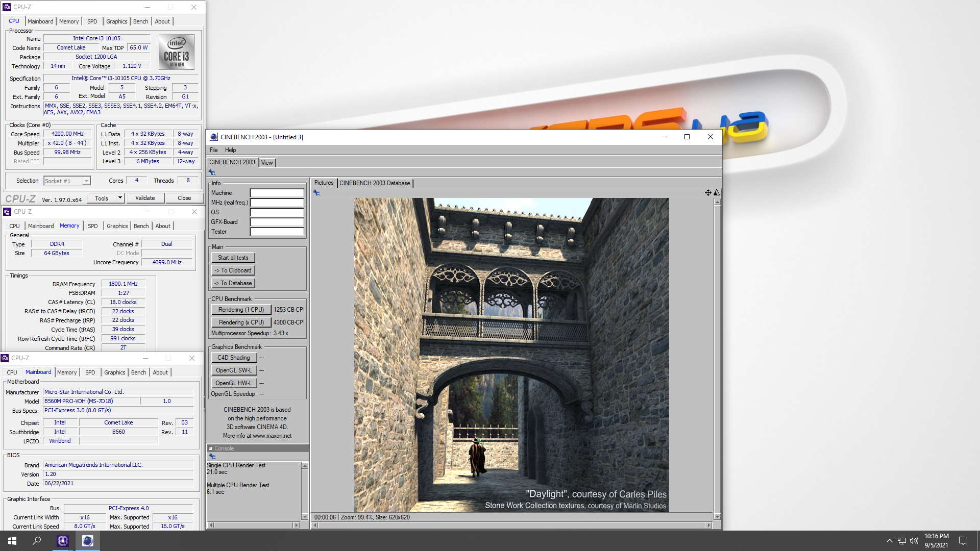
Task: Click the pin icon below the Pictures tab
Action: pyautogui.click(x=316, y=193)
